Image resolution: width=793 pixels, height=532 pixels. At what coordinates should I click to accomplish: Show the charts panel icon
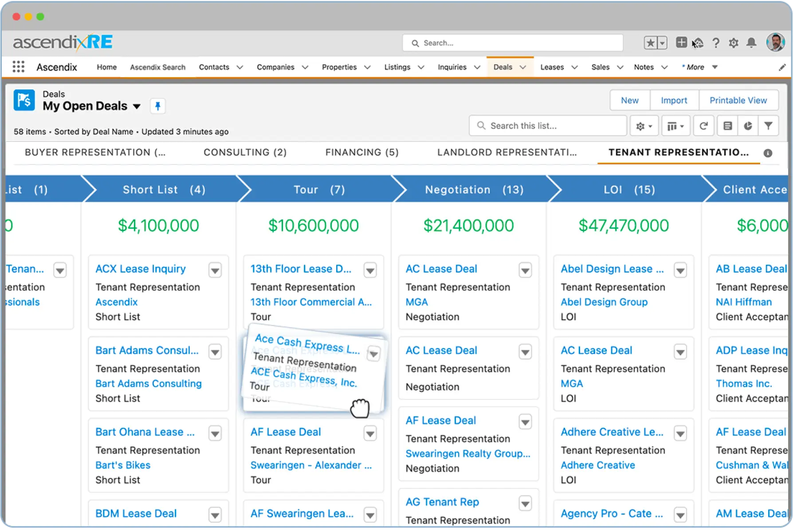pos(748,126)
